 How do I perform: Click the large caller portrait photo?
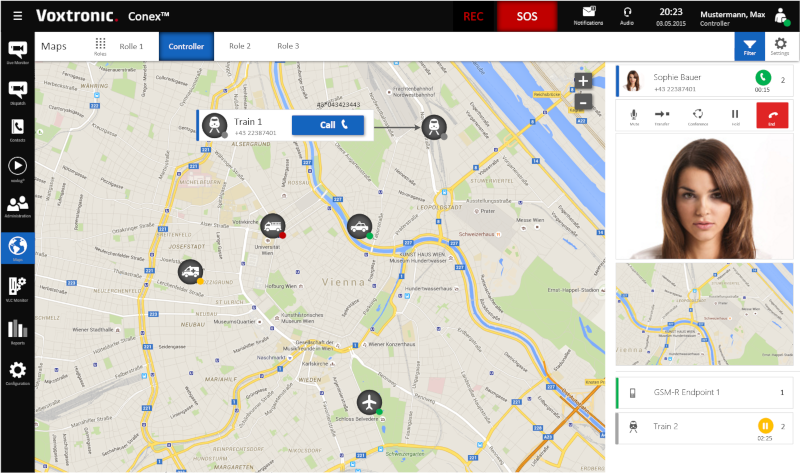705,196
